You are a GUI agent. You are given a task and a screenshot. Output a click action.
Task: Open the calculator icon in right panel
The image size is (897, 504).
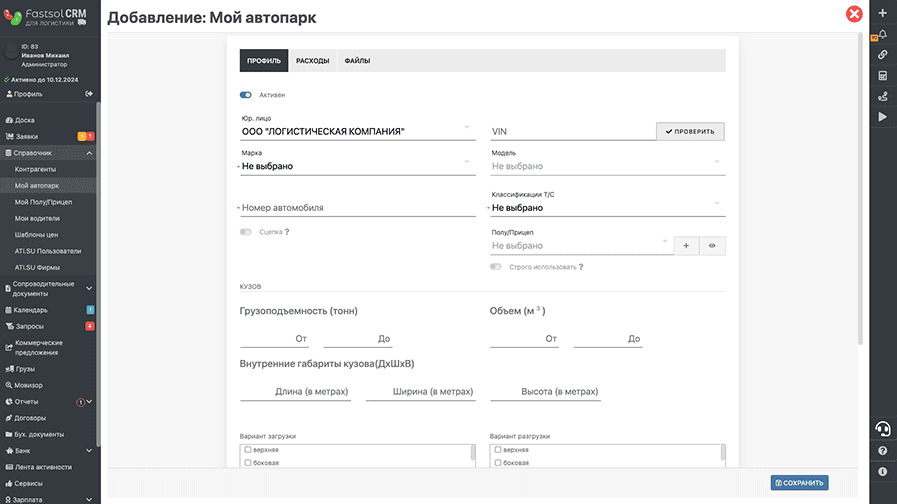[x=883, y=76]
